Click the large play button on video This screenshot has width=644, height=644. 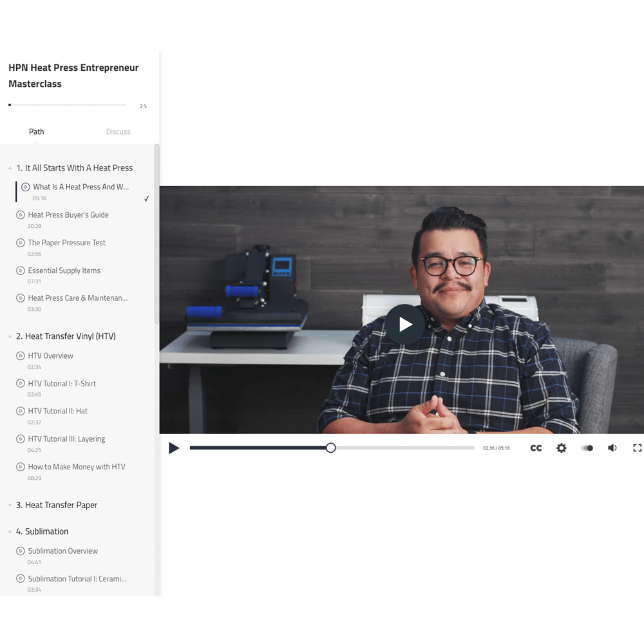[x=405, y=324]
